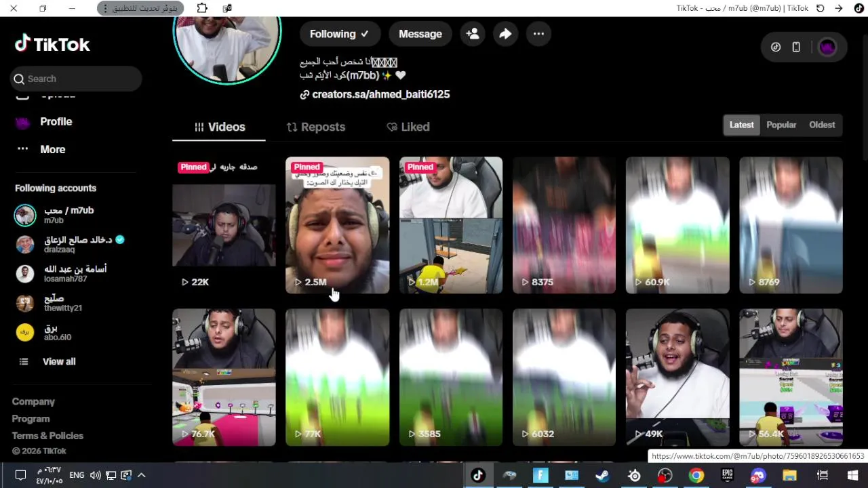Click the TikTok logo
Screen dimensions: 868x488
click(x=52, y=44)
